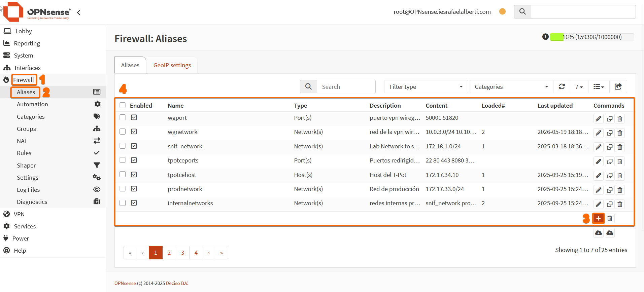Edit the wgnetwork alias
Screen dimensions: 644x292
[x=598, y=133]
